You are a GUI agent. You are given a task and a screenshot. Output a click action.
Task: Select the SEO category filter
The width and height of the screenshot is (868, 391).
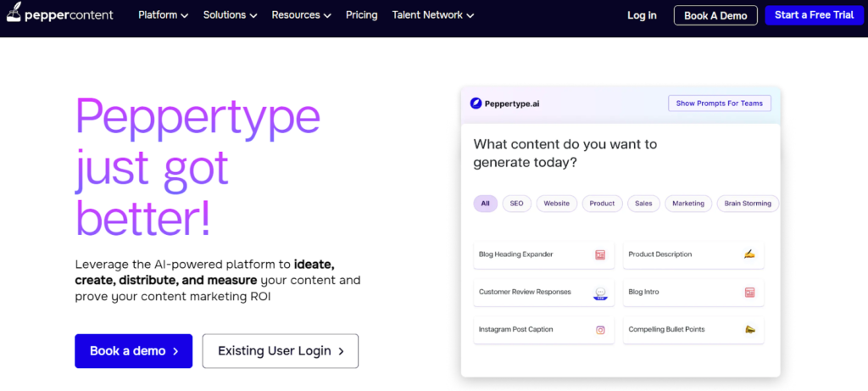[515, 204]
